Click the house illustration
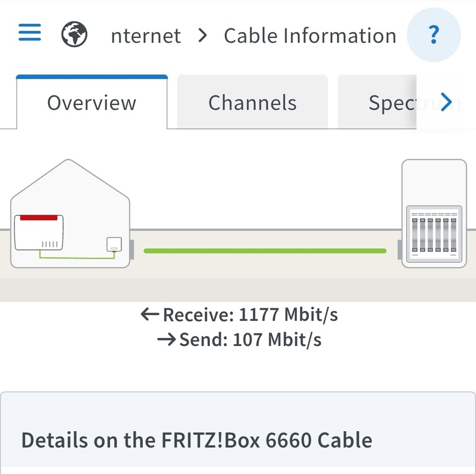 [x=70, y=214]
